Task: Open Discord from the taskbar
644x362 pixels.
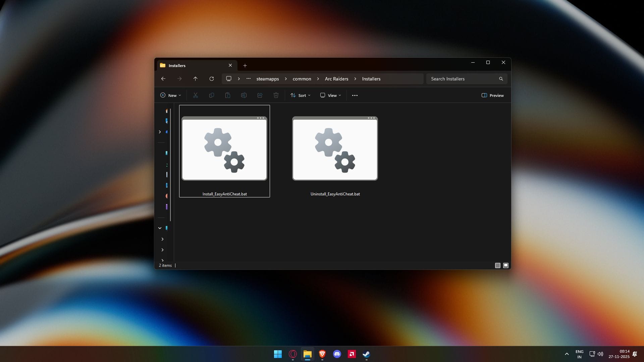Action: (x=337, y=354)
